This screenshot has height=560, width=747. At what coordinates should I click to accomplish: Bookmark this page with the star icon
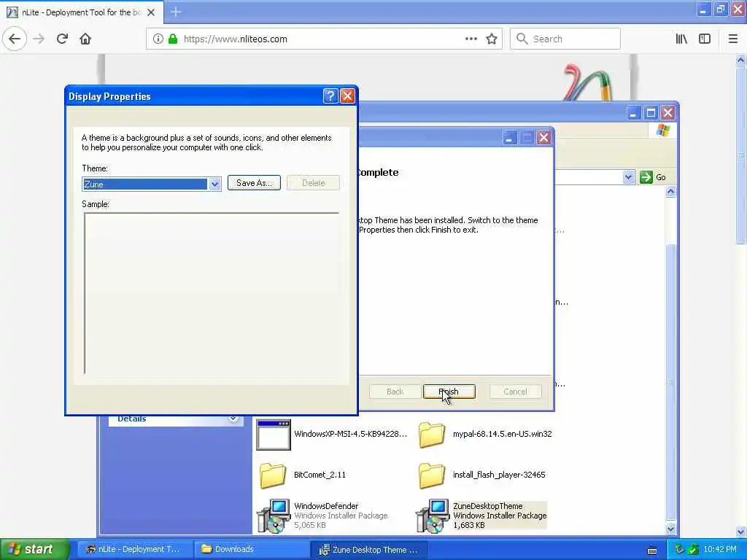(x=492, y=39)
